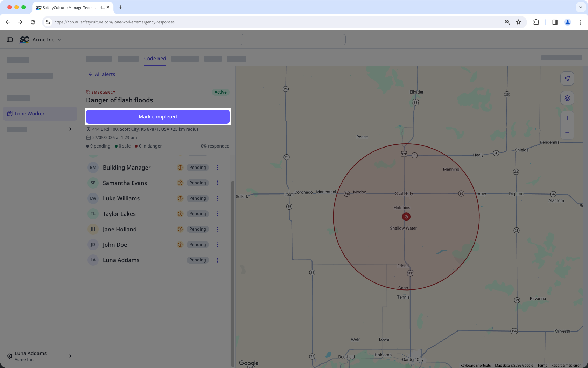Open browser profile menu
This screenshot has width=588, height=368.
point(568,22)
